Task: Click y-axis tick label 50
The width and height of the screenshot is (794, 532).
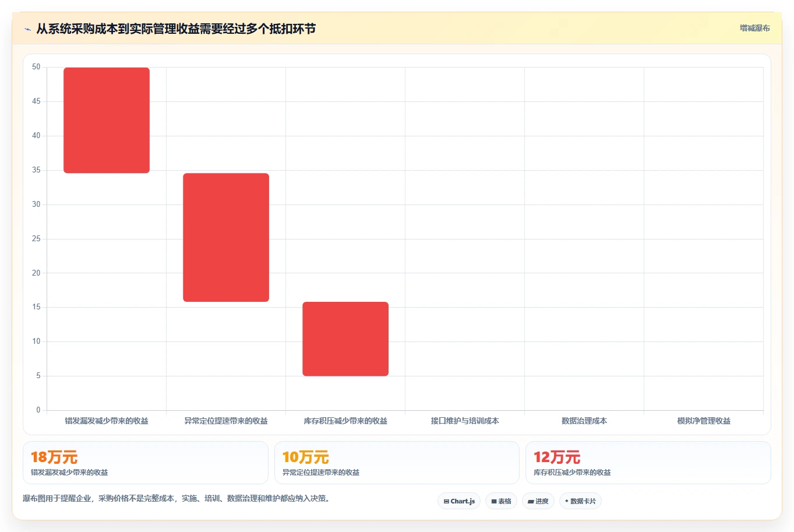Action: (36, 67)
